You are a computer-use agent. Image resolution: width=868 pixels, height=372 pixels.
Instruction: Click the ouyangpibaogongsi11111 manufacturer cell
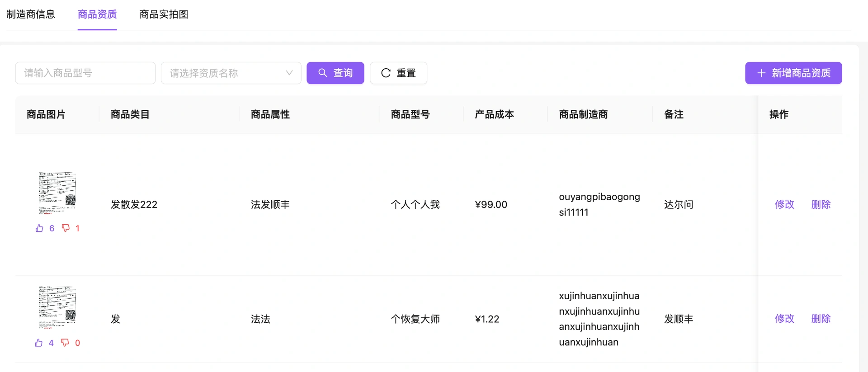click(x=599, y=205)
